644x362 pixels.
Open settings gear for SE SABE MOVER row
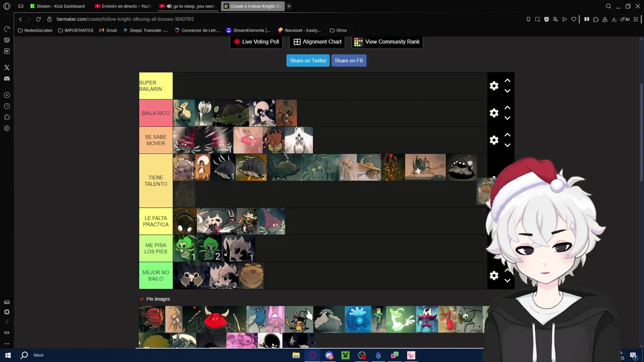pos(494,140)
